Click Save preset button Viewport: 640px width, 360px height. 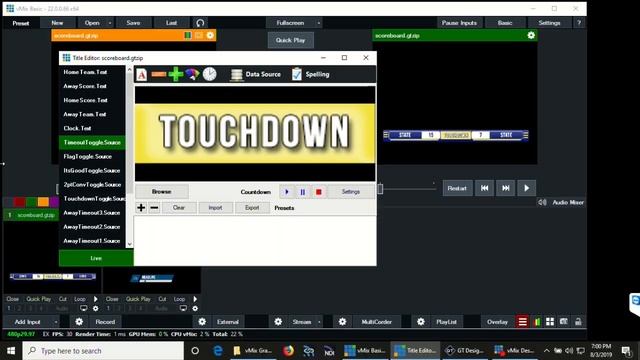[133, 23]
